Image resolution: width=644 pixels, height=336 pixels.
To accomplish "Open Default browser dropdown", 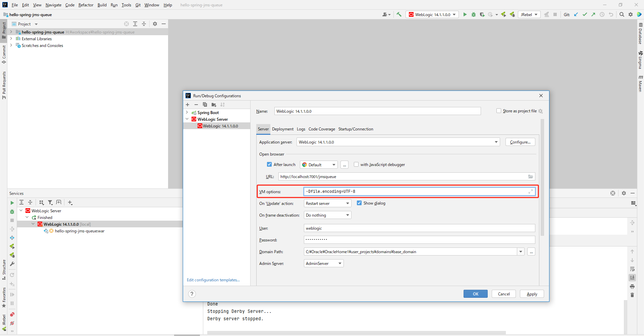I will [x=319, y=165].
